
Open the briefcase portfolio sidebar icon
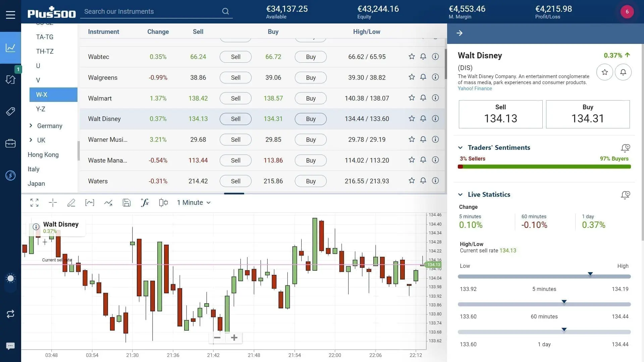coord(10,143)
